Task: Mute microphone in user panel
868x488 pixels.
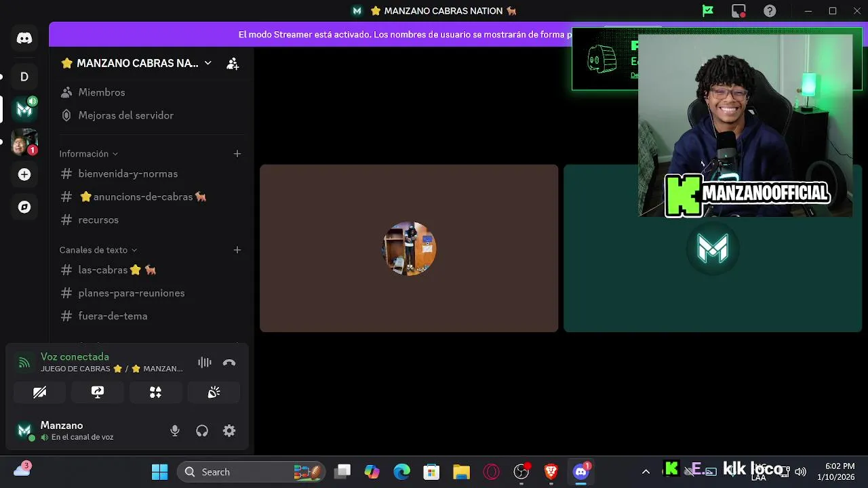Action: point(175,430)
